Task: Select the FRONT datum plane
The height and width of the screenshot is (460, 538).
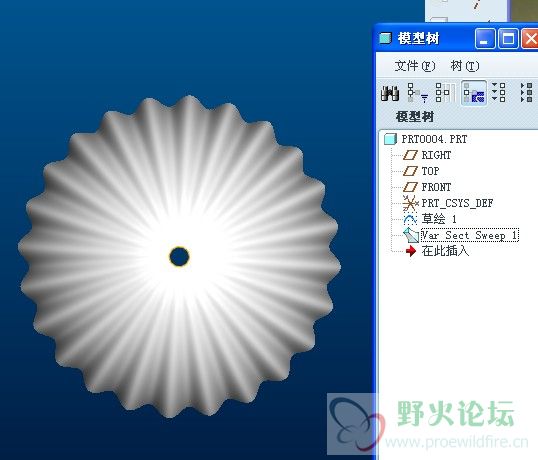Action: pos(436,187)
